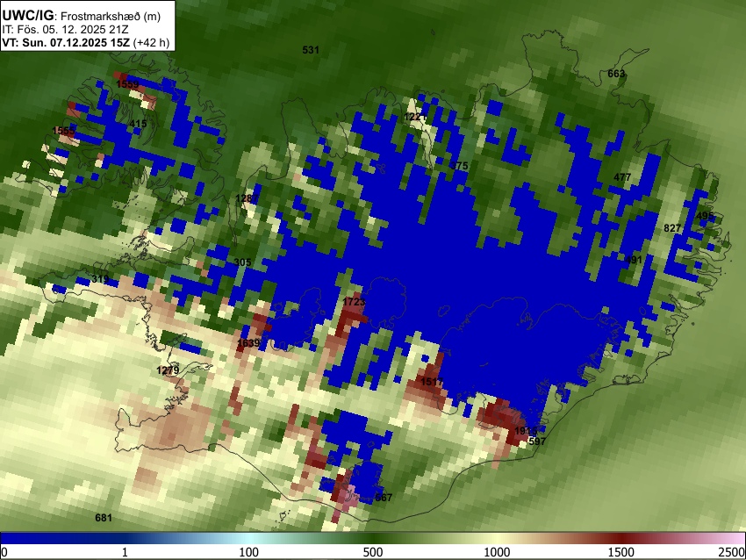Click the IT: Fös. 05. 12. 2025 21Z line

point(65,30)
